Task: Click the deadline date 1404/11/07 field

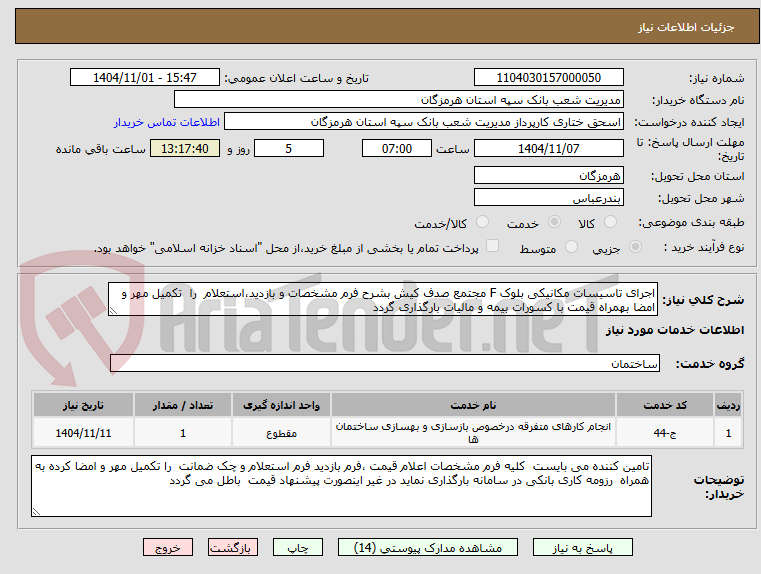Action: (548, 148)
